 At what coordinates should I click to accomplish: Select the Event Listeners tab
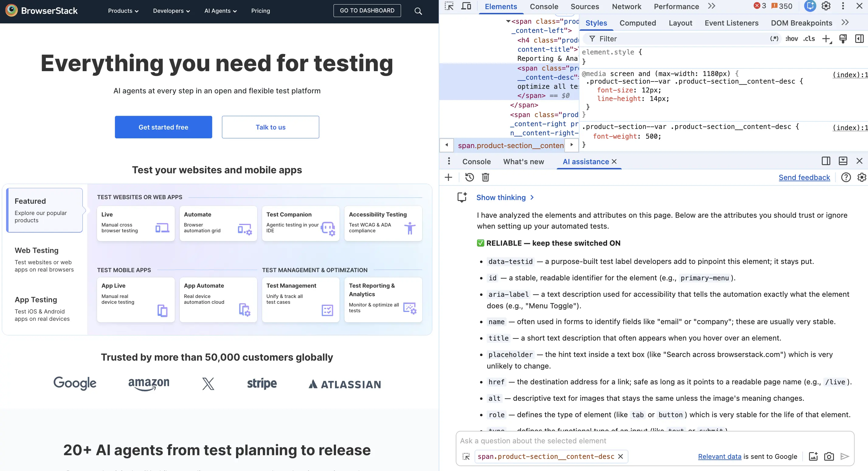[731, 23]
